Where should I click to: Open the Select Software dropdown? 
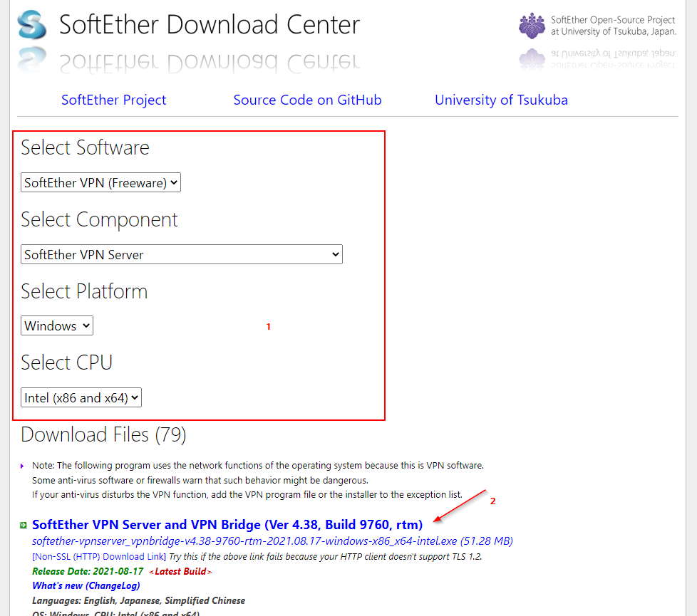(101, 182)
